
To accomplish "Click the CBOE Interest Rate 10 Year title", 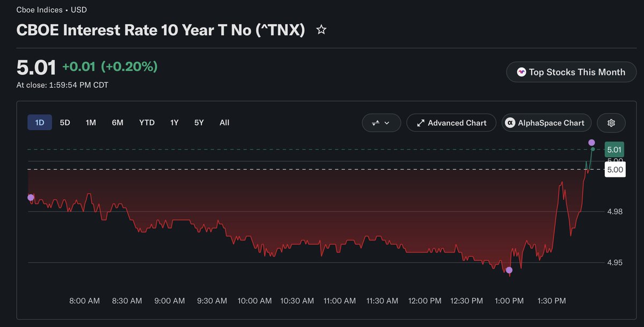I will [161, 30].
